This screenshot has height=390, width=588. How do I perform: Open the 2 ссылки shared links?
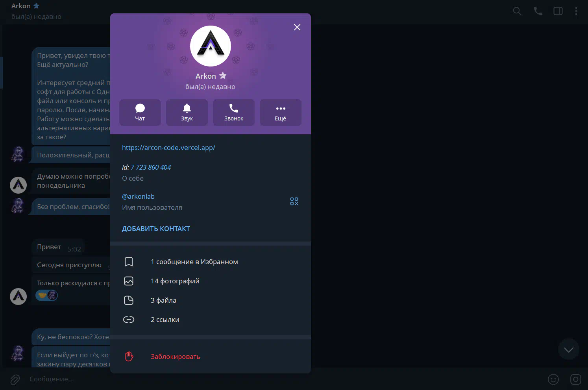coord(165,320)
